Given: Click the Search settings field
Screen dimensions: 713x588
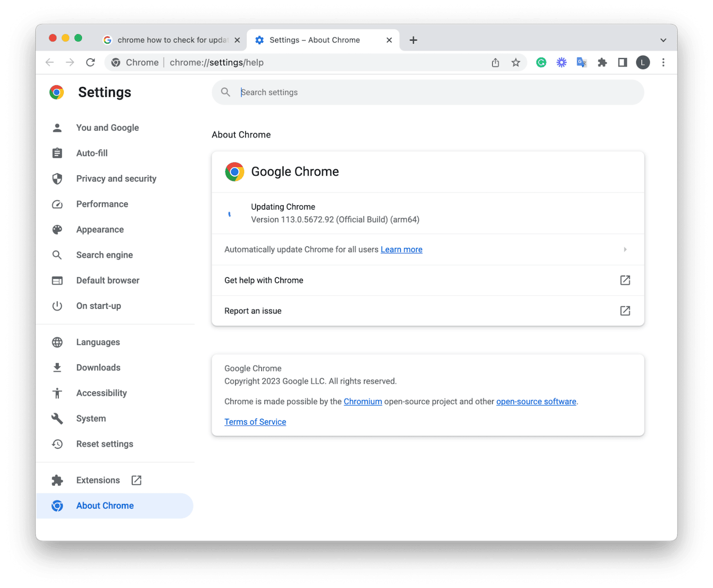Looking at the screenshot, I should tap(372, 92).
